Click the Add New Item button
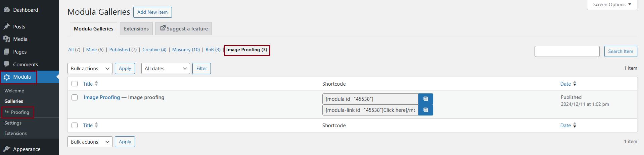This screenshot has height=155, width=644. click(x=152, y=12)
